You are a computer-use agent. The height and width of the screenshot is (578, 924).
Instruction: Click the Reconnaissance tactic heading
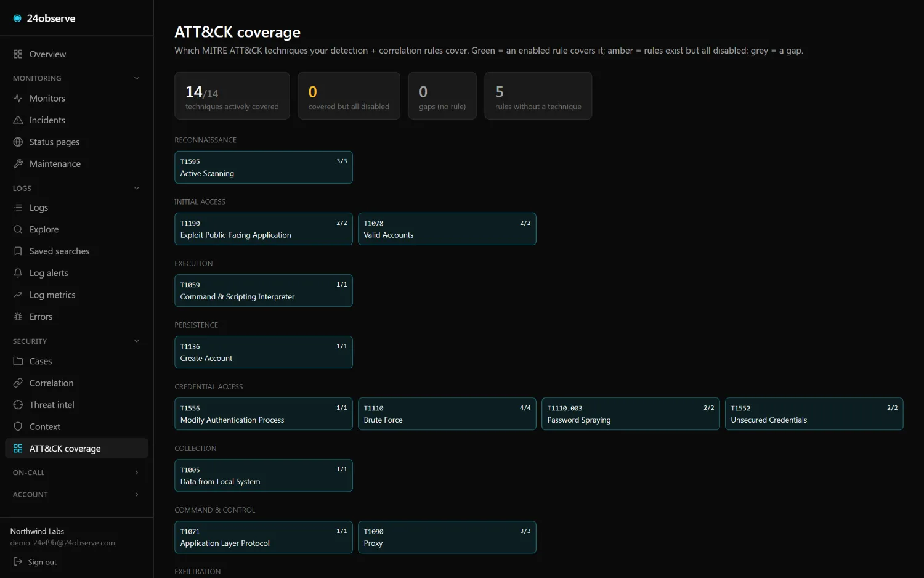205,140
